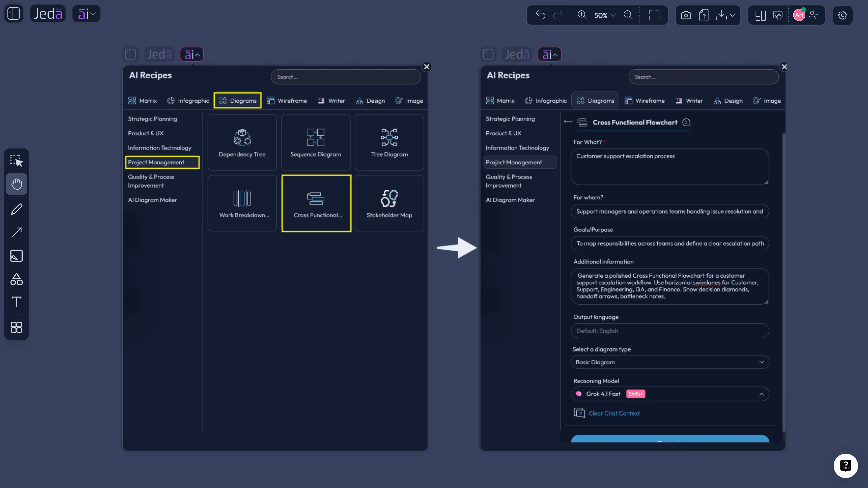
Task: Expand the chevron next to download icon
Action: click(x=732, y=15)
